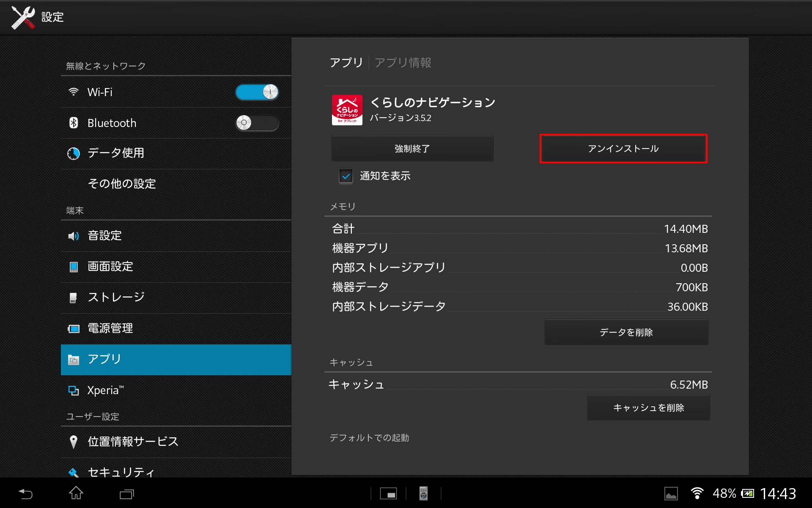Click the くらしのナビゲーション app icon
Viewport: 812px width, 508px height.
pyautogui.click(x=347, y=110)
